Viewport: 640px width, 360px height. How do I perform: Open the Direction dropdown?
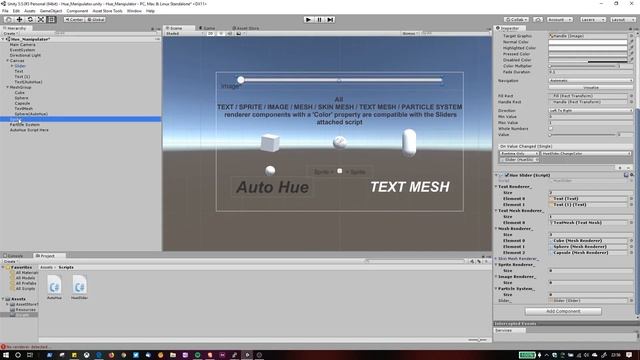(x=591, y=111)
